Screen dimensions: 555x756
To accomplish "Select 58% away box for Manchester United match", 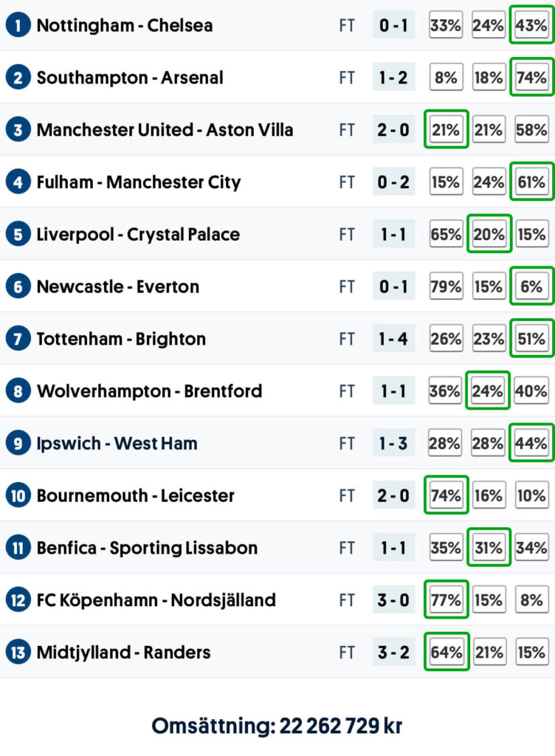I will [531, 131].
